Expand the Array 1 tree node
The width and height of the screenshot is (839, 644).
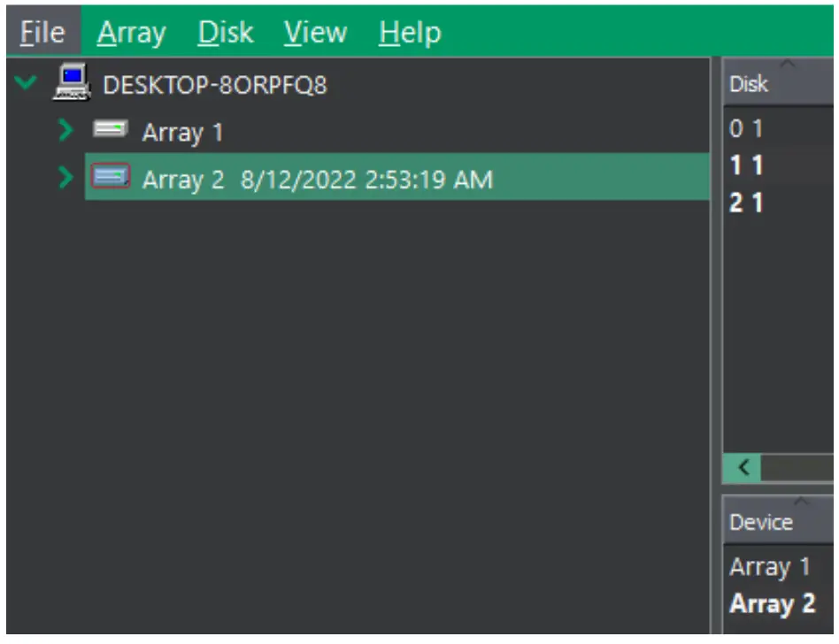coord(65,132)
